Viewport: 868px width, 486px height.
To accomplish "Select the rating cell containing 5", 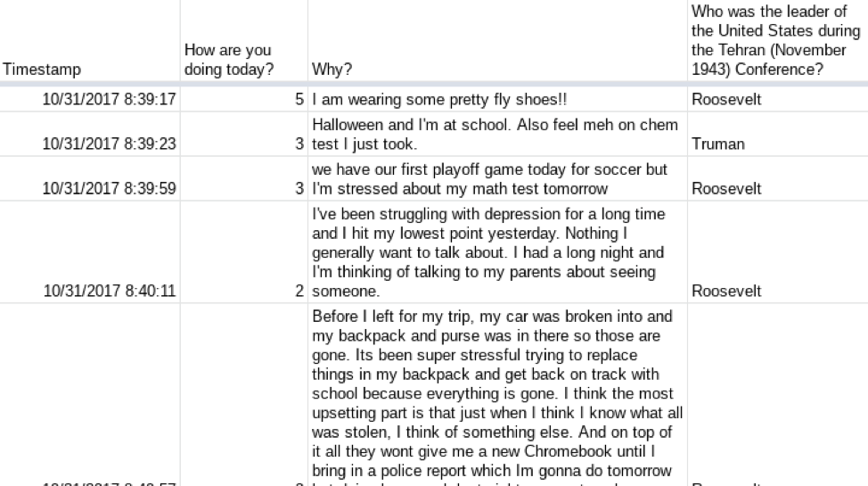I will click(243, 99).
